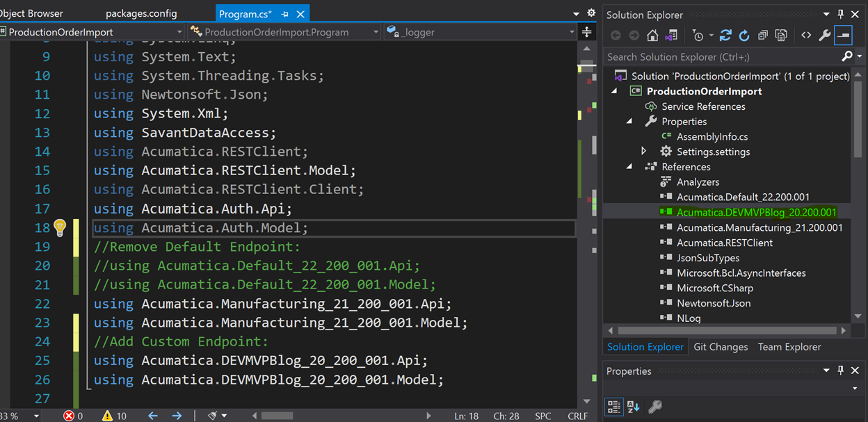Image resolution: width=868 pixels, height=422 pixels.
Task: Open the _logger member combo box
Action: 481,32
